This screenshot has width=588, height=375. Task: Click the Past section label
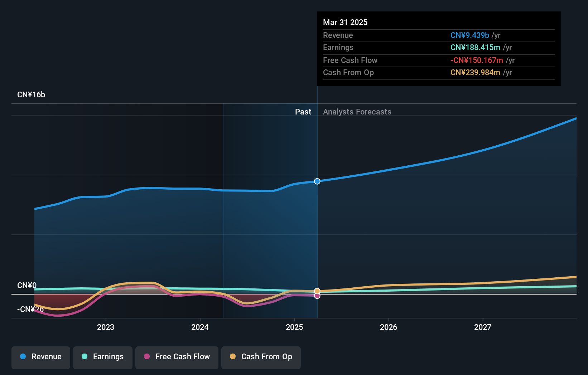click(303, 112)
